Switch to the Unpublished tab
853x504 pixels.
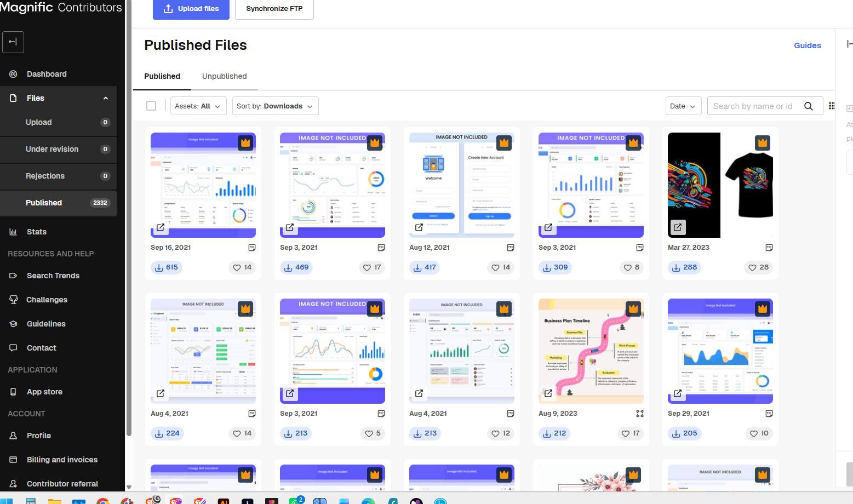click(225, 76)
